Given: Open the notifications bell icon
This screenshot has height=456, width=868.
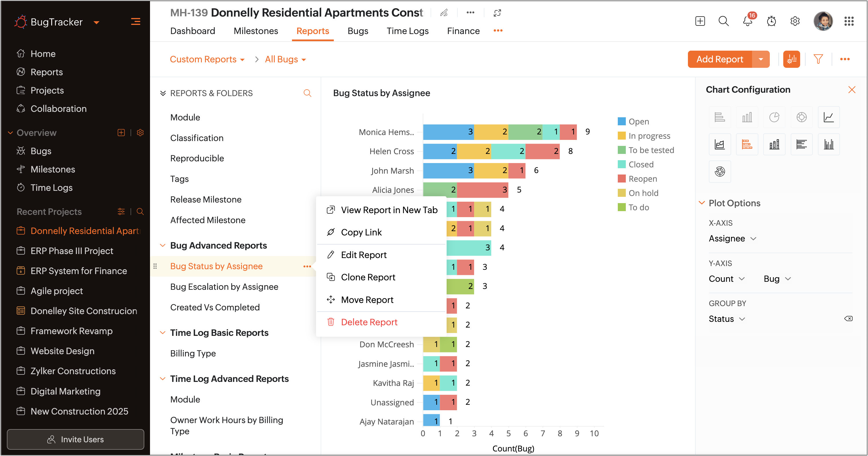Looking at the screenshot, I should click(747, 21).
